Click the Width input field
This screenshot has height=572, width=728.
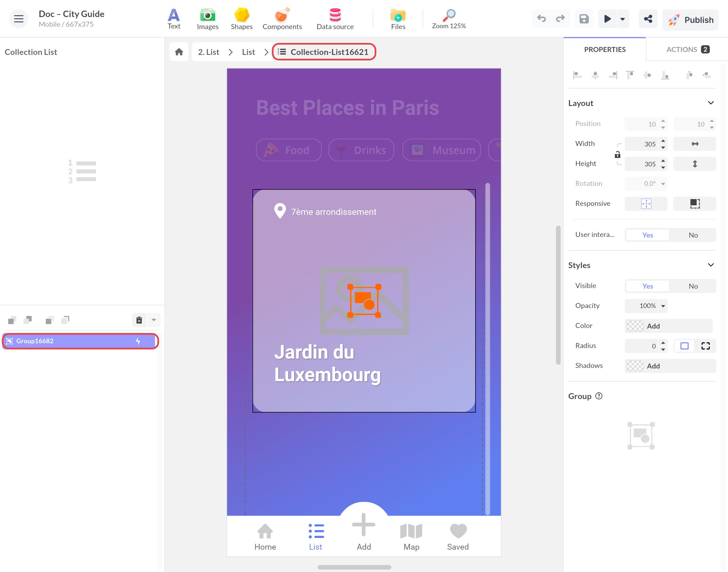point(642,144)
